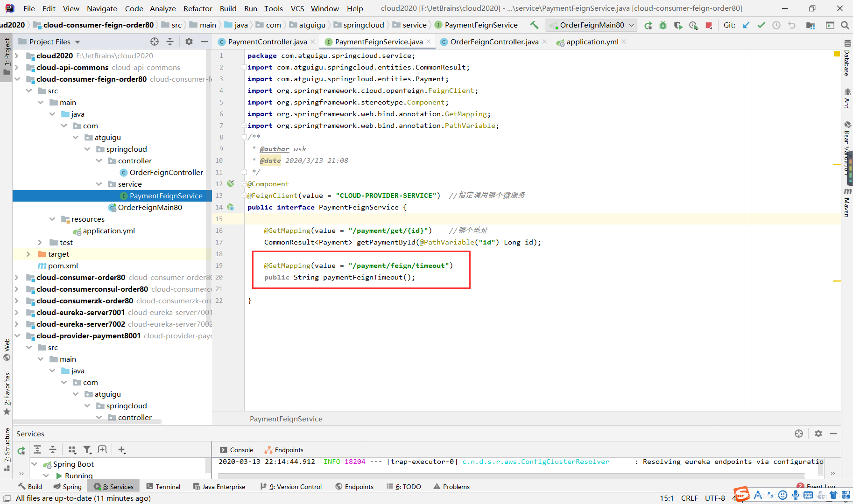Click the Profiler run icon
853x504 pixels.
point(693,25)
